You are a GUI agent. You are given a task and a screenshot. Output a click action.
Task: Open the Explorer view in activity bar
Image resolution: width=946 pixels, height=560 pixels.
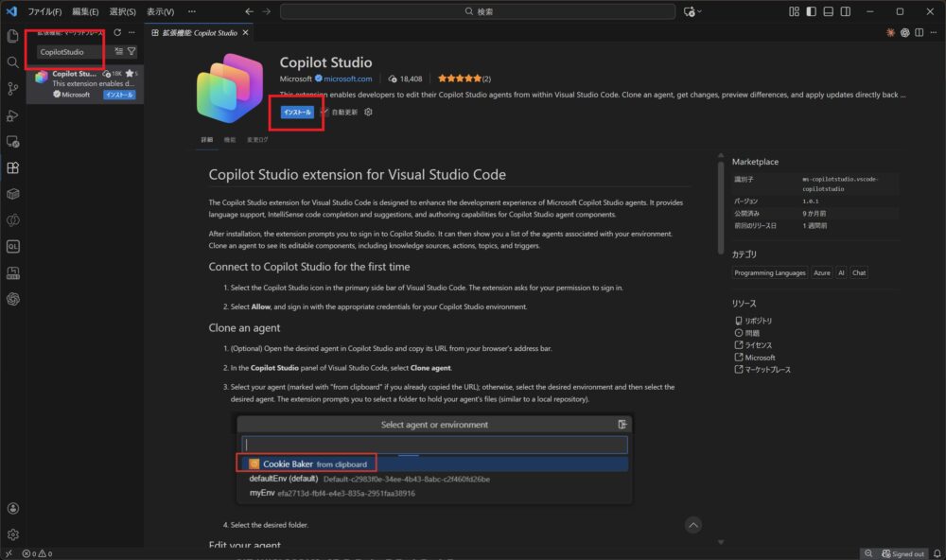(x=13, y=36)
